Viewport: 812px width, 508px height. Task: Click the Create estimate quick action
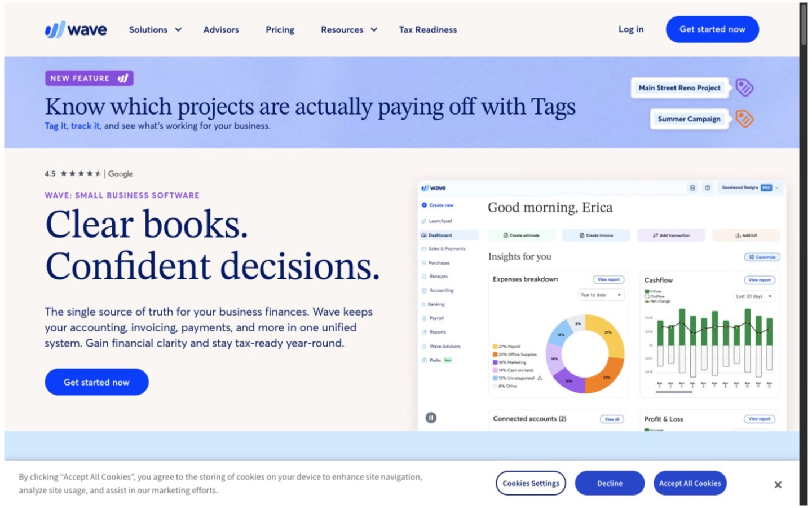click(x=522, y=235)
